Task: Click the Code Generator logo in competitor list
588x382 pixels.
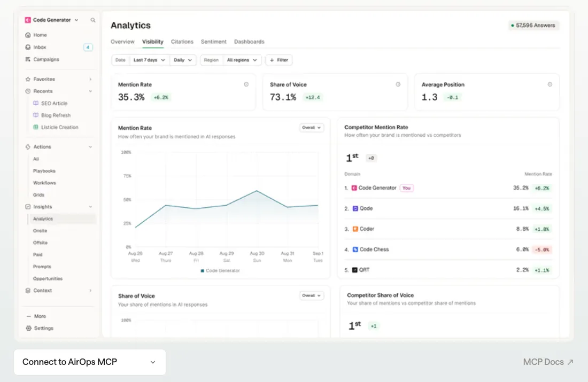Action: (354, 188)
